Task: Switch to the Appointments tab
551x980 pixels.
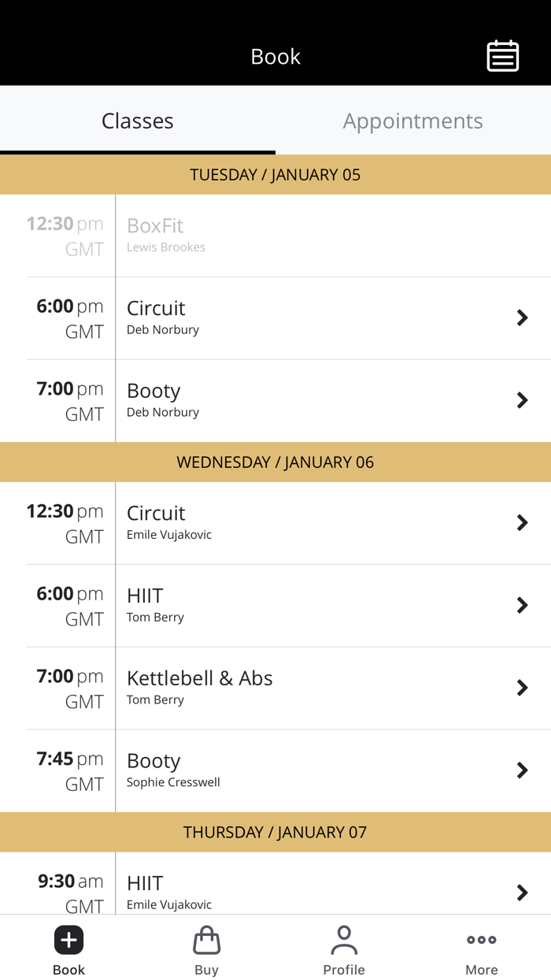Action: (412, 121)
